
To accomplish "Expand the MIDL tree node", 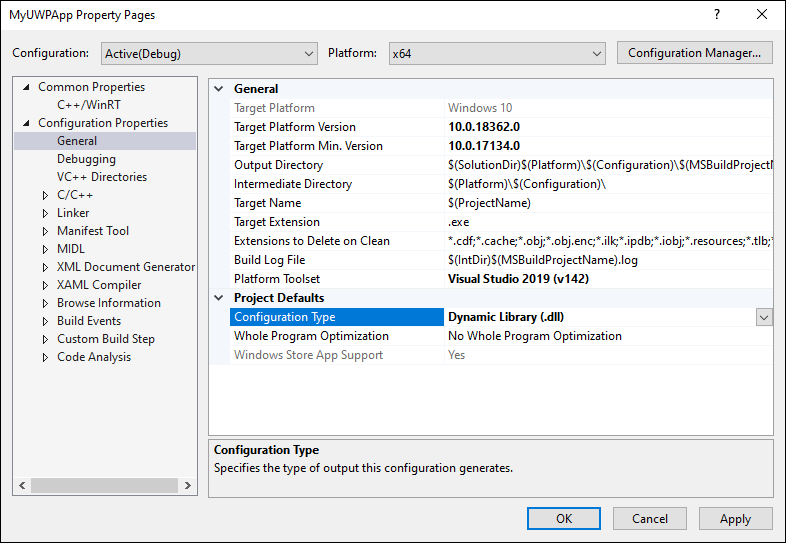I will (x=45, y=249).
